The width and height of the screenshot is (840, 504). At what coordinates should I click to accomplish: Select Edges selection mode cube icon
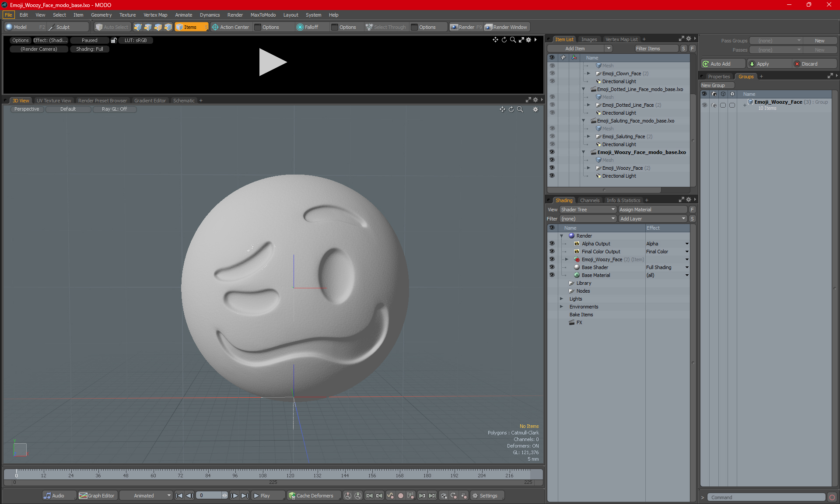[148, 27]
